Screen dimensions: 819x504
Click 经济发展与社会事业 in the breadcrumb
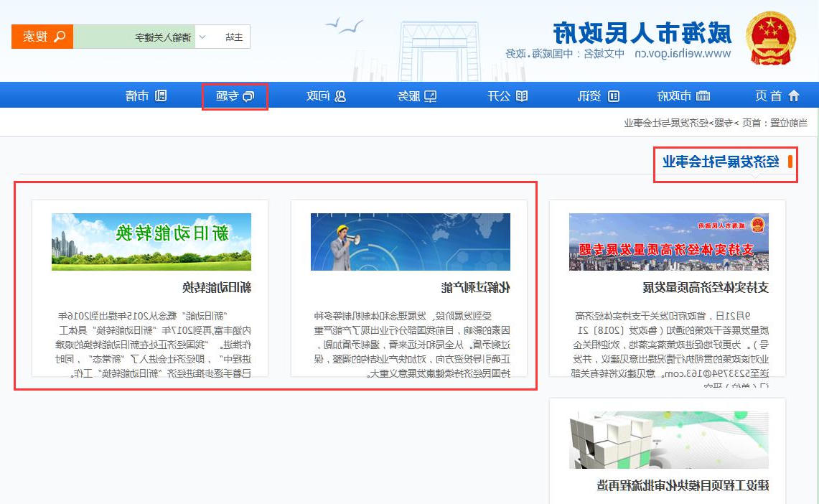tap(667, 123)
